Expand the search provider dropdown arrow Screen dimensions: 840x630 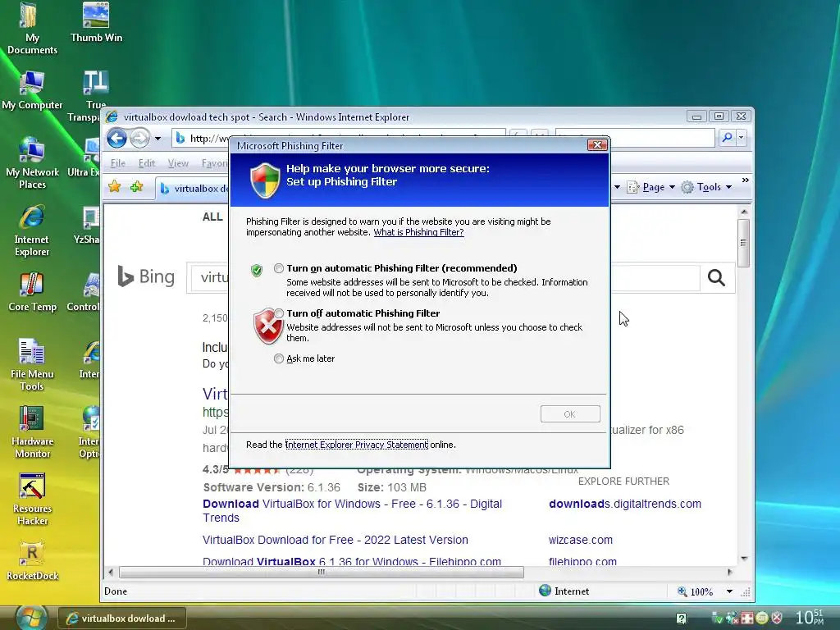(x=741, y=138)
